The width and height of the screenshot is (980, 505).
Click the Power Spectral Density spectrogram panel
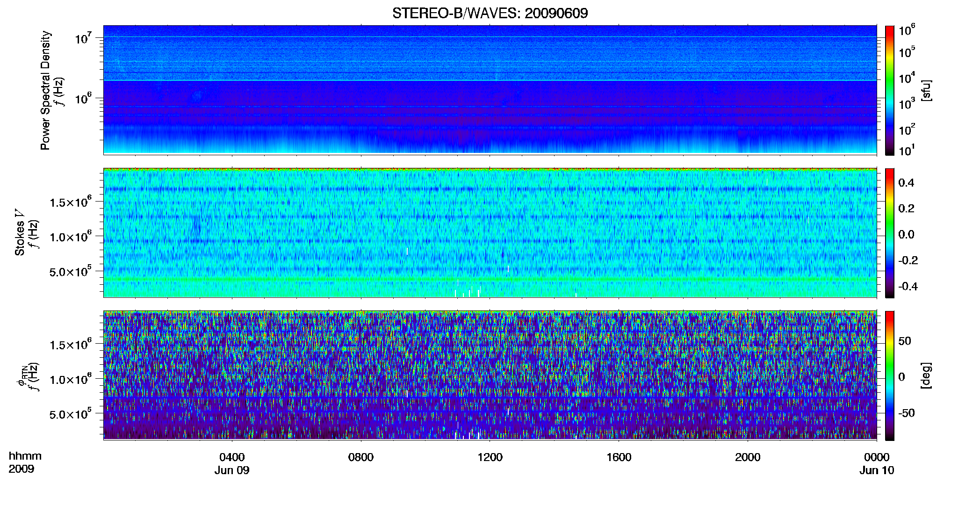(490, 90)
